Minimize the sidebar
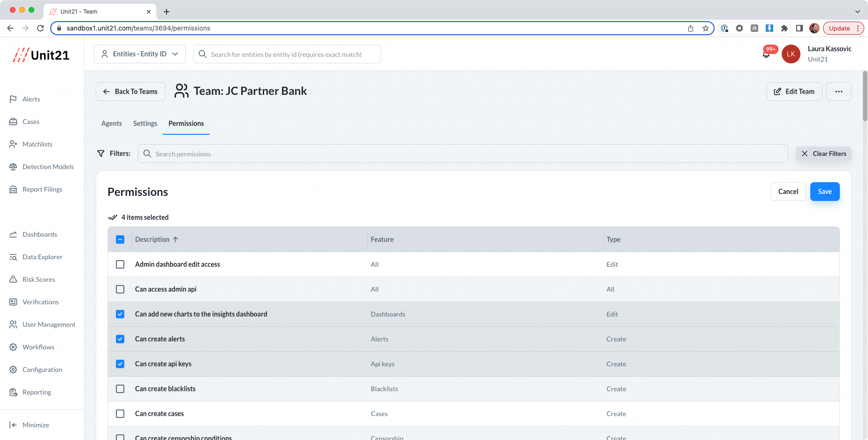The height and width of the screenshot is (440, 868). (36, 425)
